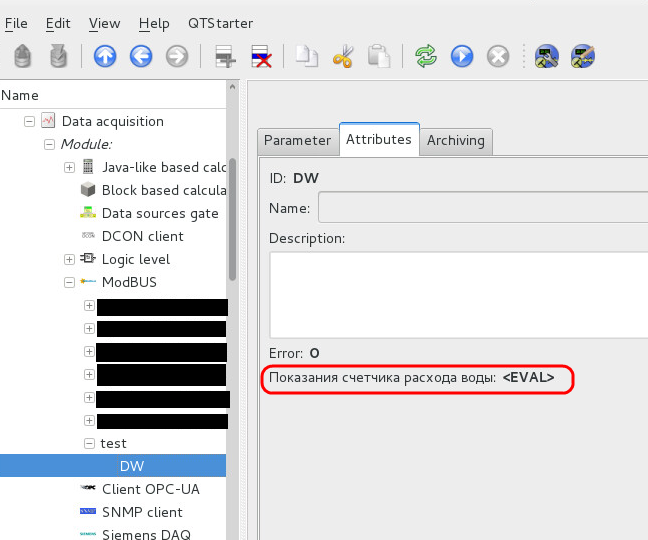Collapse the Data acquisition tree node
Viewport: 648px width, 540px height.
[30, 121]
